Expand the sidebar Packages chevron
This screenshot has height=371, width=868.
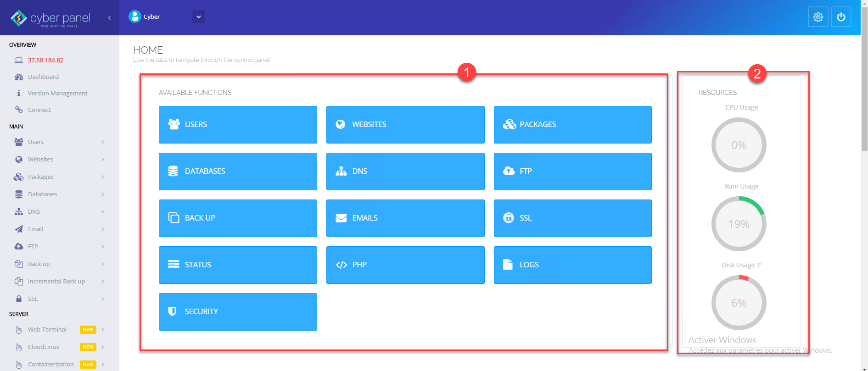[x=103, y=177]
